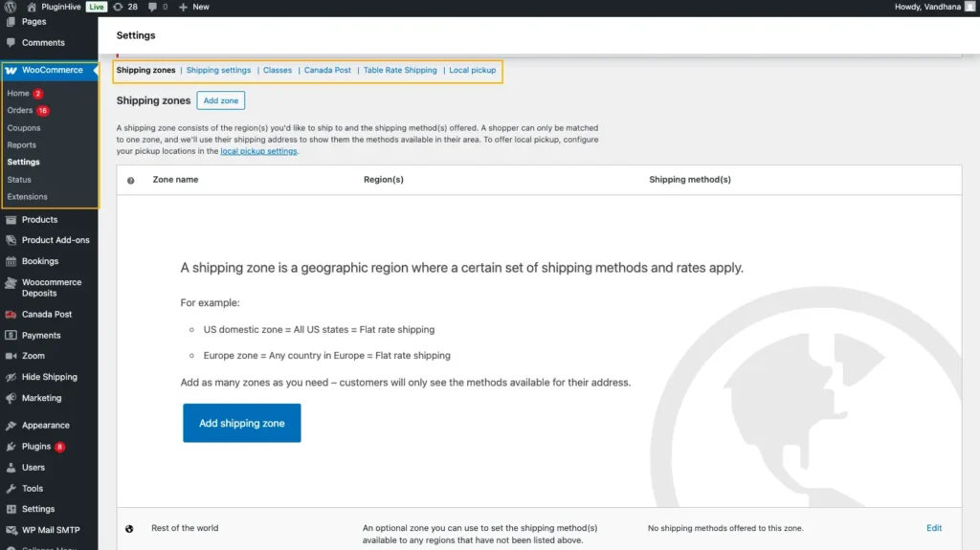Open the Bookings sidebar menu

click(x=40, y=261)
